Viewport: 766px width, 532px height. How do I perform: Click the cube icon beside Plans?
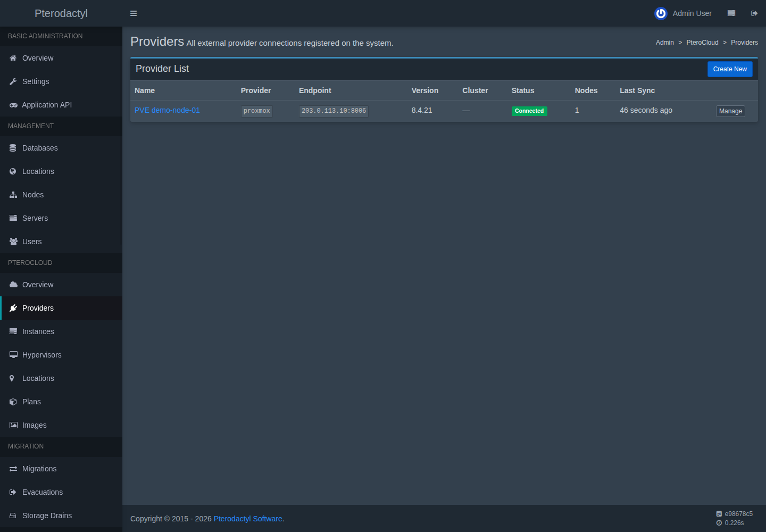coord(13,402)
